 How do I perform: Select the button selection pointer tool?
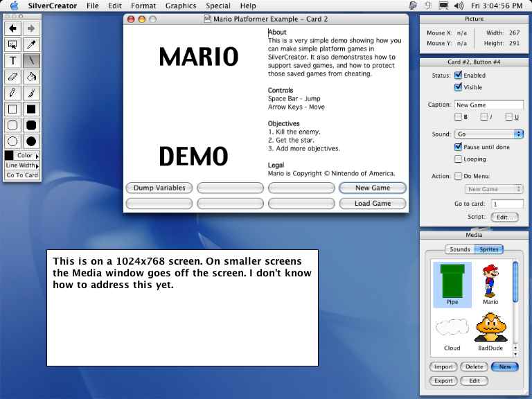pyautogui.click(x=12, y=44)
